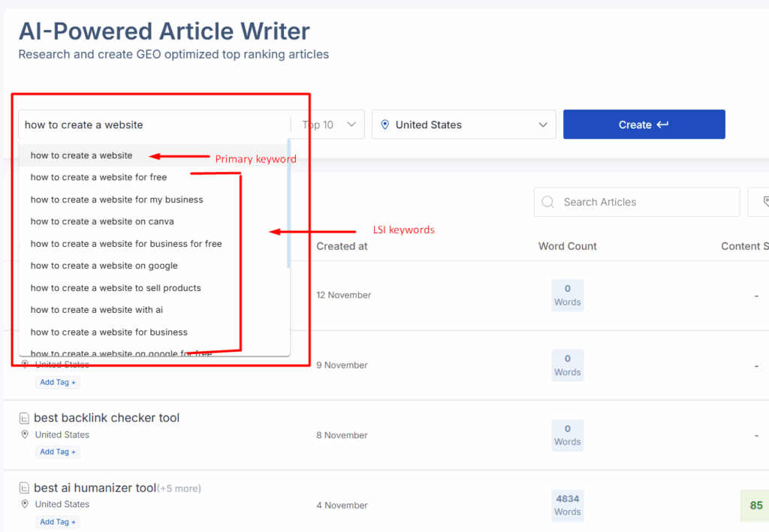Expand the United States country dropdown

point(542,125)
